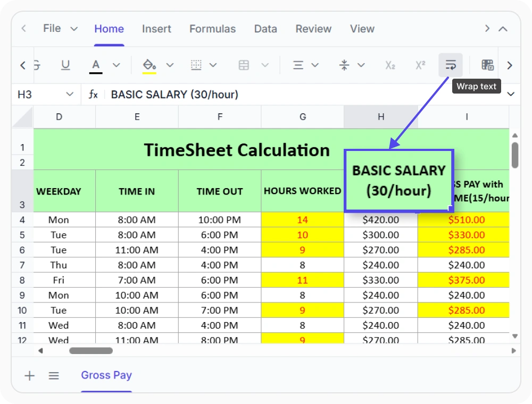Add a new sheet with plus icon
Viewport: 532px width, 404px height.
click(x=29, y=375)
